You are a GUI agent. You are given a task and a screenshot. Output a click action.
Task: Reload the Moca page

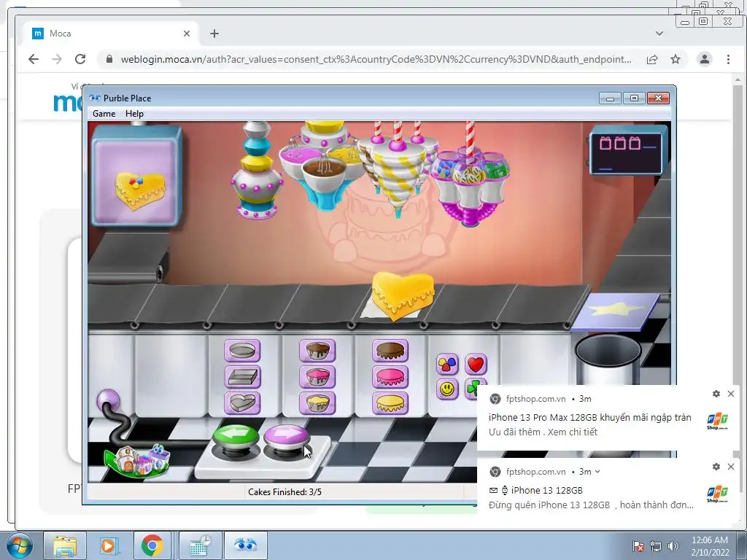click(80, 59)
